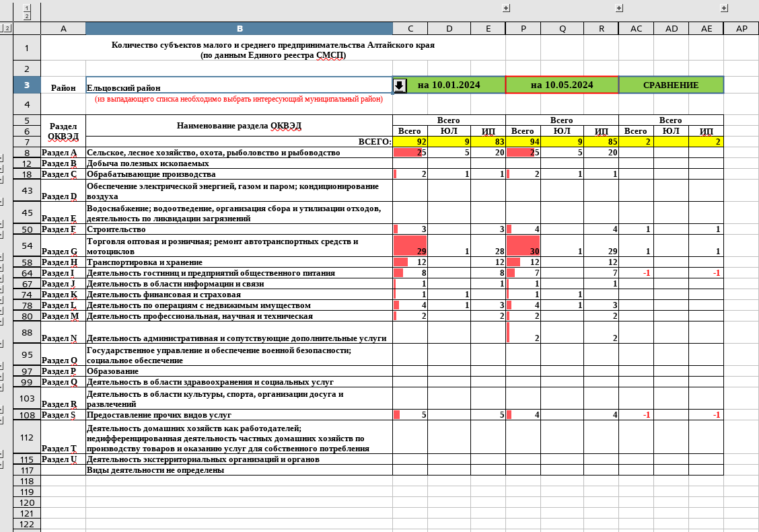This screenshot has height=532, width=759.
Task: Select row 3 header
Action: pyautogui.click(x=27, y=85)
